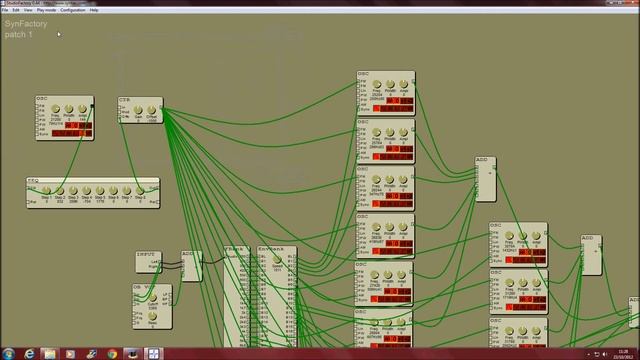Click the Freq knob of the fourth middle-column OSC
The height and width of the screenshot is (360, 640).
[376, 227]
